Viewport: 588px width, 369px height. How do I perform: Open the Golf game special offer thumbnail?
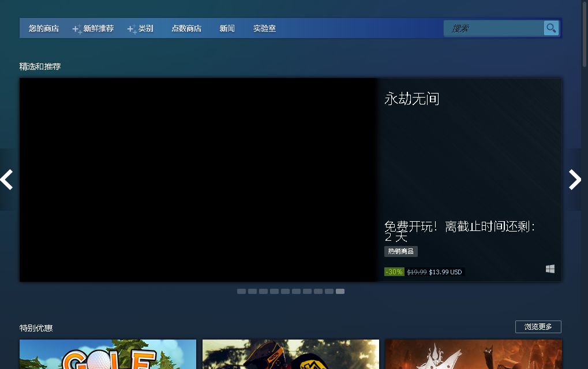coord(108,355)
